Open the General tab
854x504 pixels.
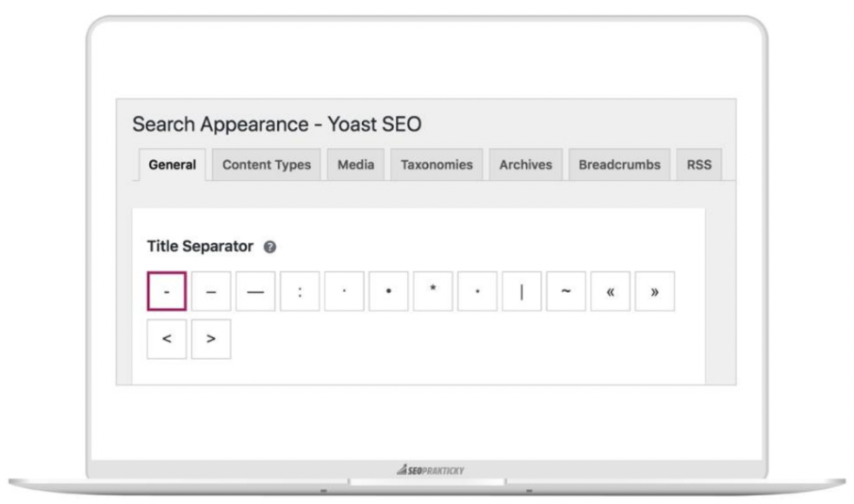pos(172,164)
